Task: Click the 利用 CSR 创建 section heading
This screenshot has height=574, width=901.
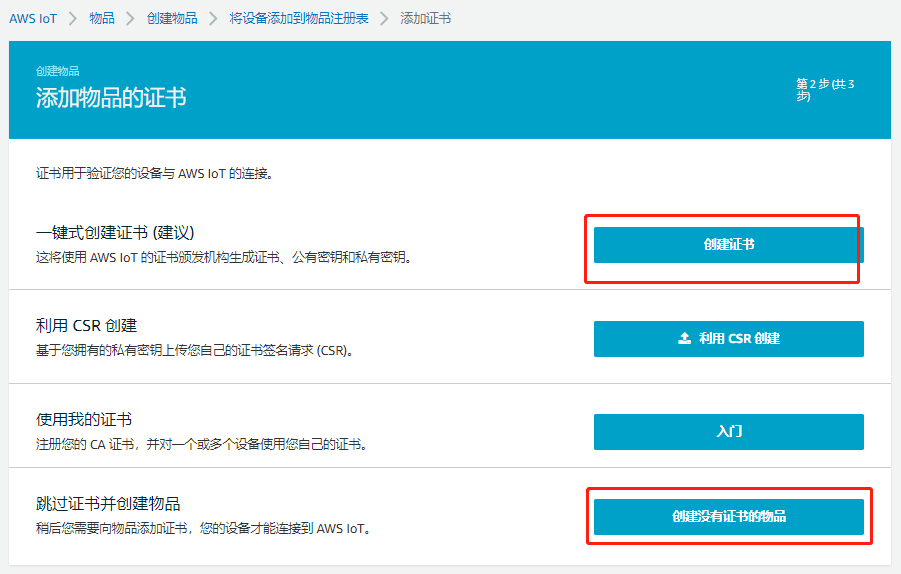Action: click(x=85, y=326)
